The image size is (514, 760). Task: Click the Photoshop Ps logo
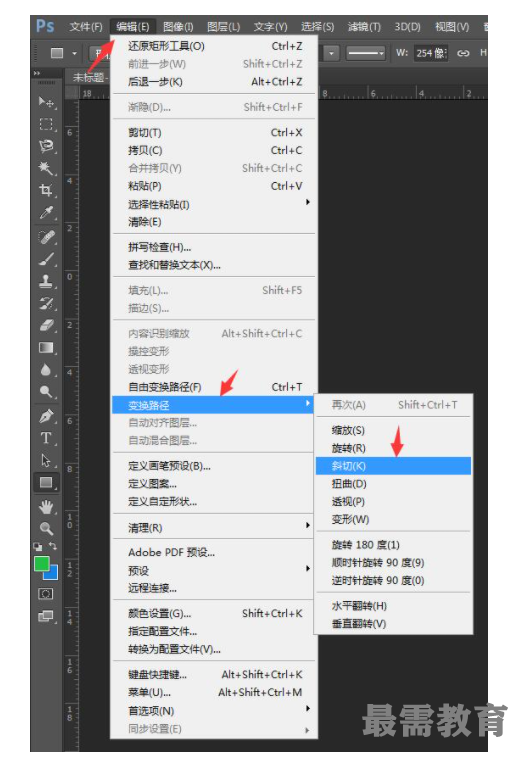pos(45,26)
